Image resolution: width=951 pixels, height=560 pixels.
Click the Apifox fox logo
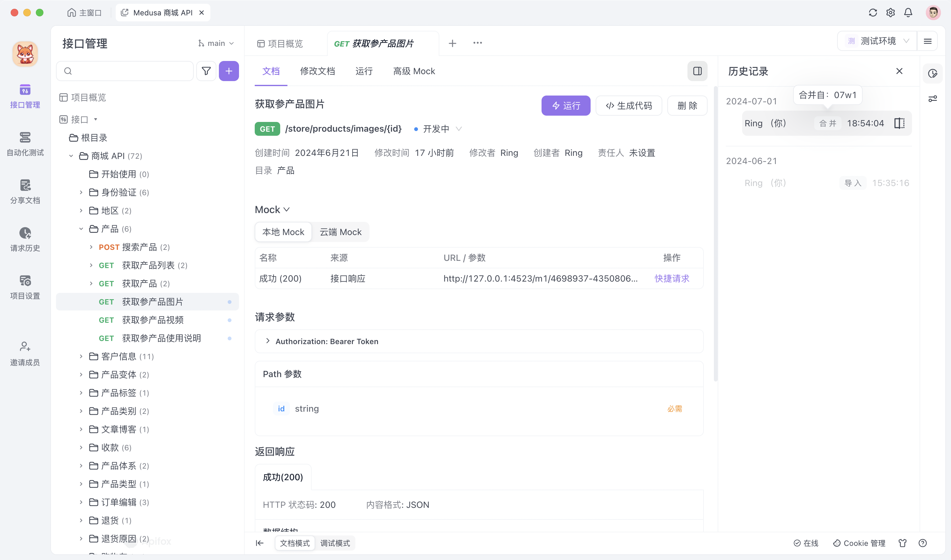click(25, 54)
